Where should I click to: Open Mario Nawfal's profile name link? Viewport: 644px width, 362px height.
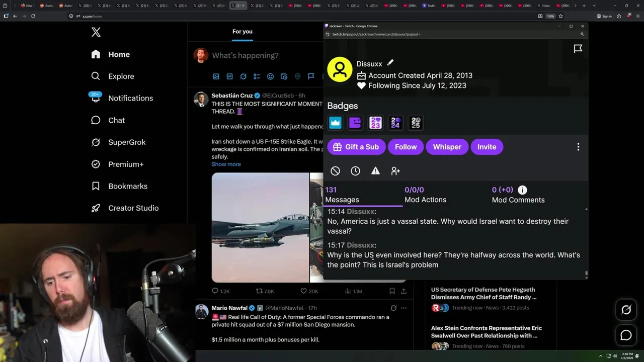(229, 308)
